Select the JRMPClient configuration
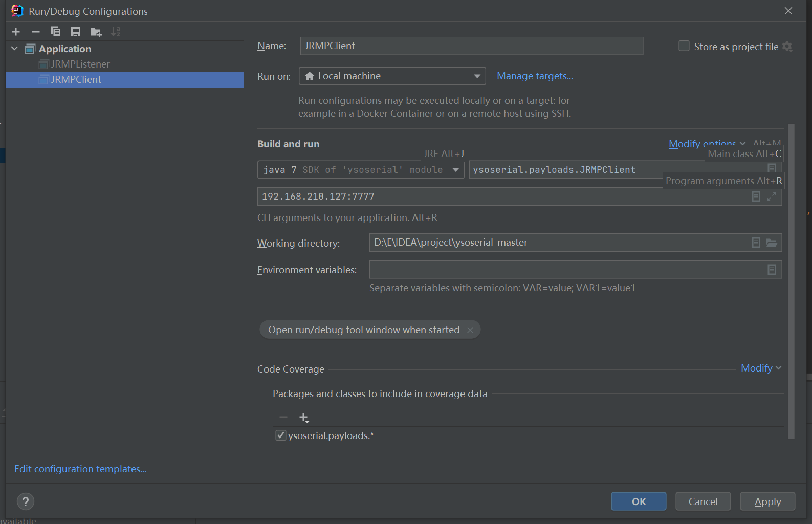812x524 pixels. pyautogui.click(x=124, y=79)
